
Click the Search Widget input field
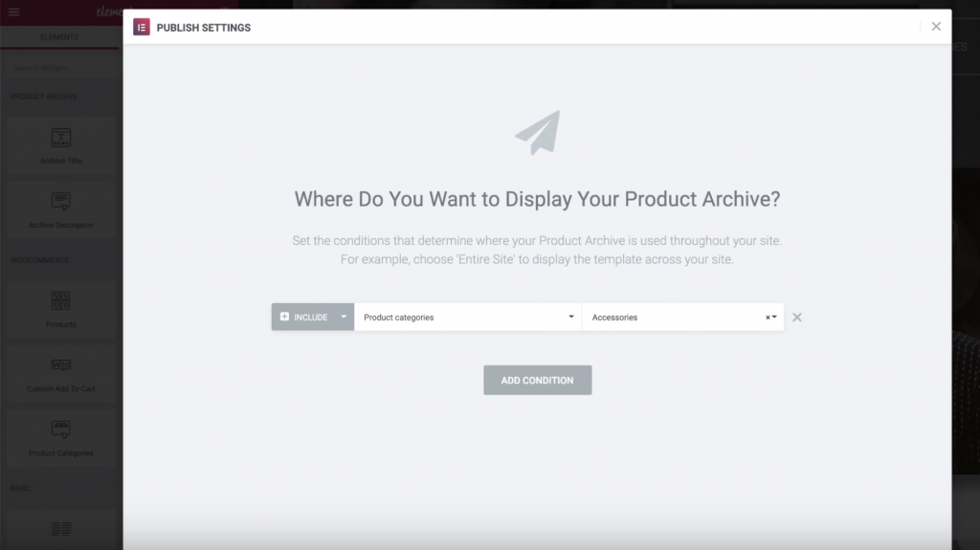(59, 68)
